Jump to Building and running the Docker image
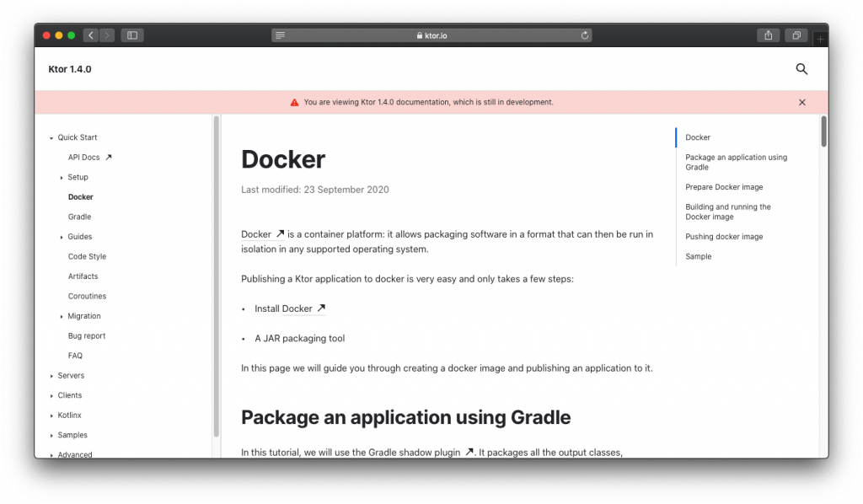The image size is (863, 504). (x=727, y=212)
